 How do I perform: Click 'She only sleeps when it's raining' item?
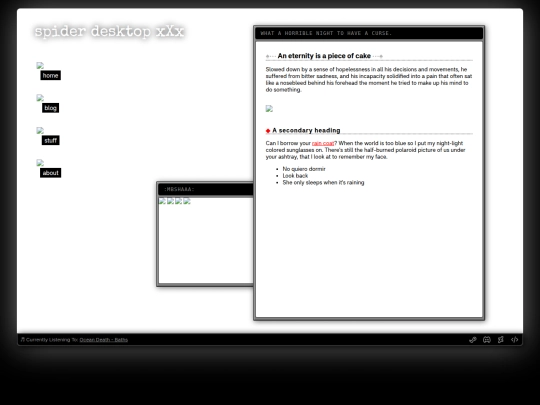[x=323, y=183]
